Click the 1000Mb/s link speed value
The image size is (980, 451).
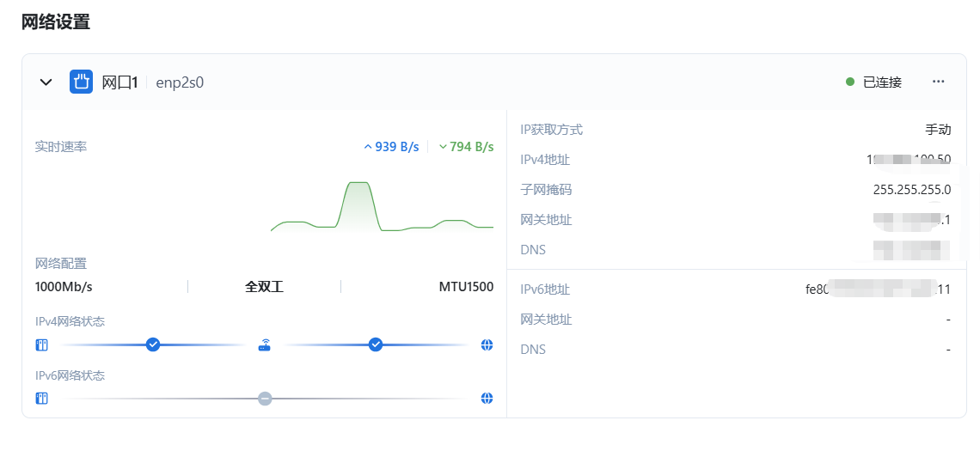[x=64, y=287]
